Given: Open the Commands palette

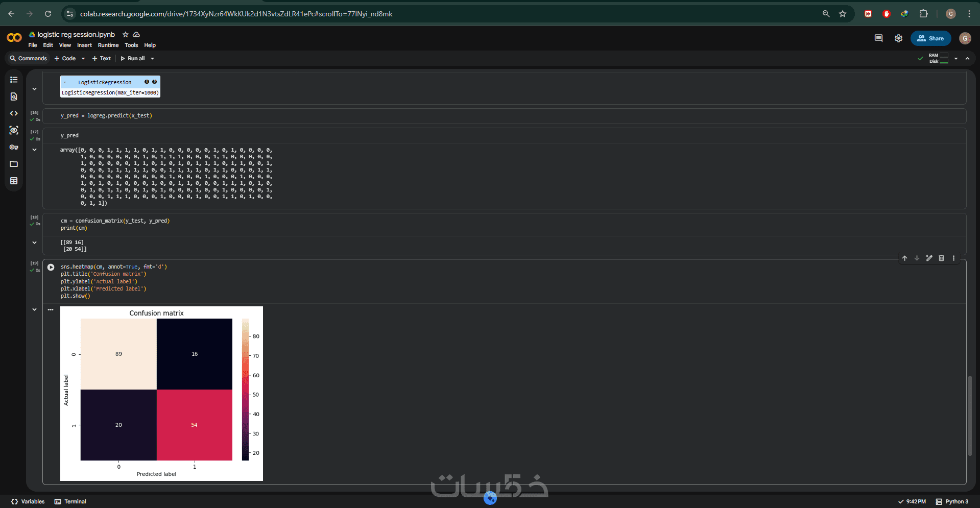Looking at the screenshot, I should point(29,59).
